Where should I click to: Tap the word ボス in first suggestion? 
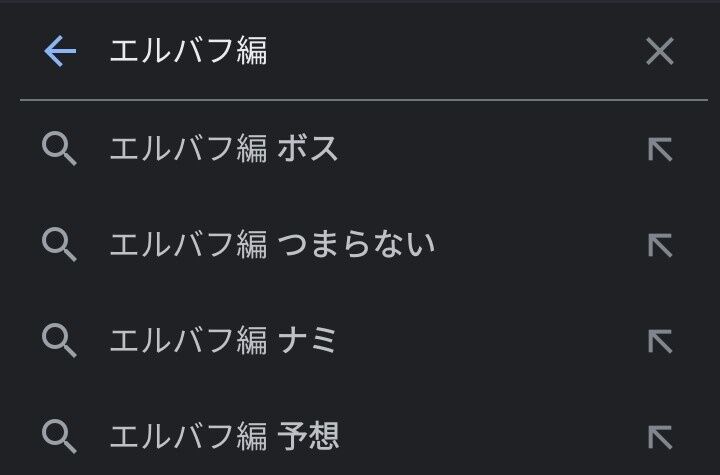(x=308, y=149)
